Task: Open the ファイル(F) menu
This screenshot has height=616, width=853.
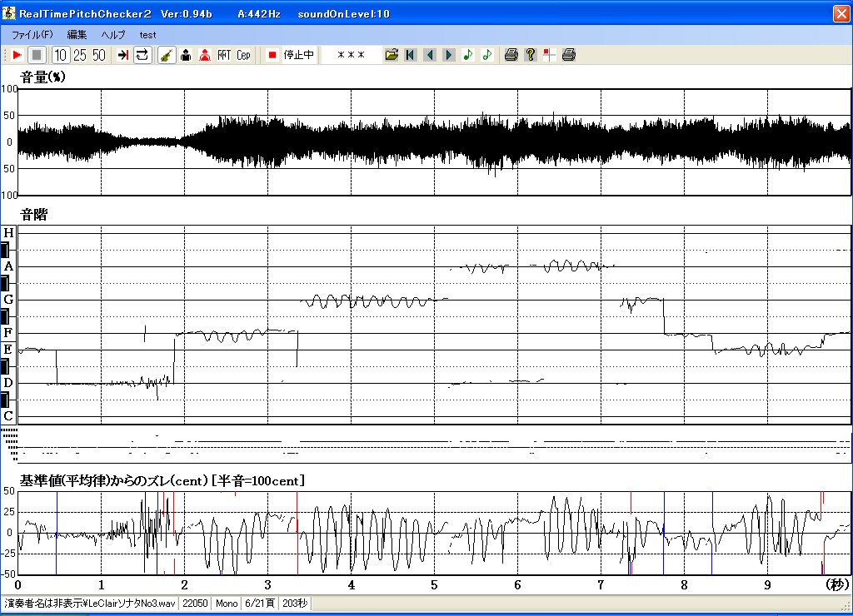Action: tap(32, 35)
